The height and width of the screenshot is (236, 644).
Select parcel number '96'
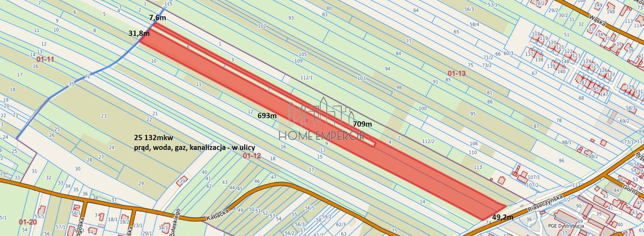click(561, 160)
